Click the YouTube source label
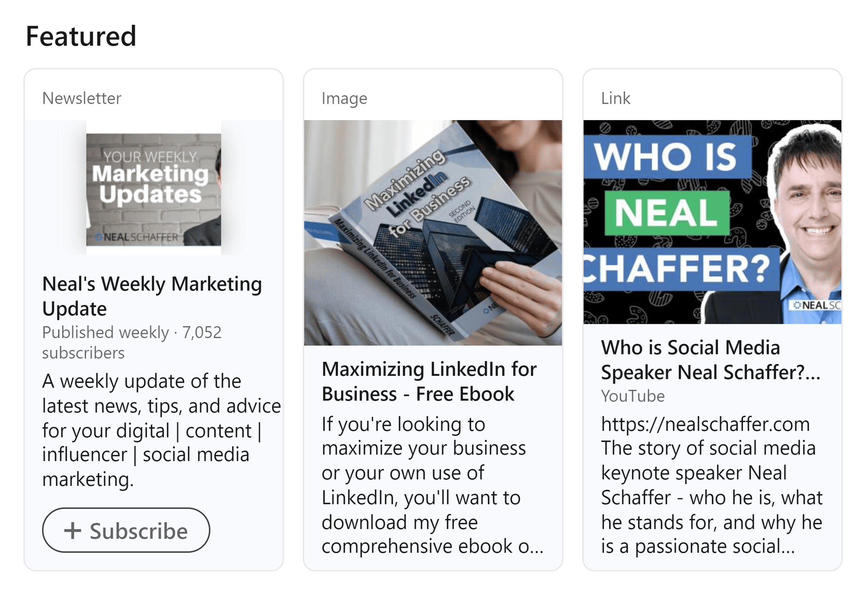The width and height of the screenshot is (868, 597). [x=633, y=396]
